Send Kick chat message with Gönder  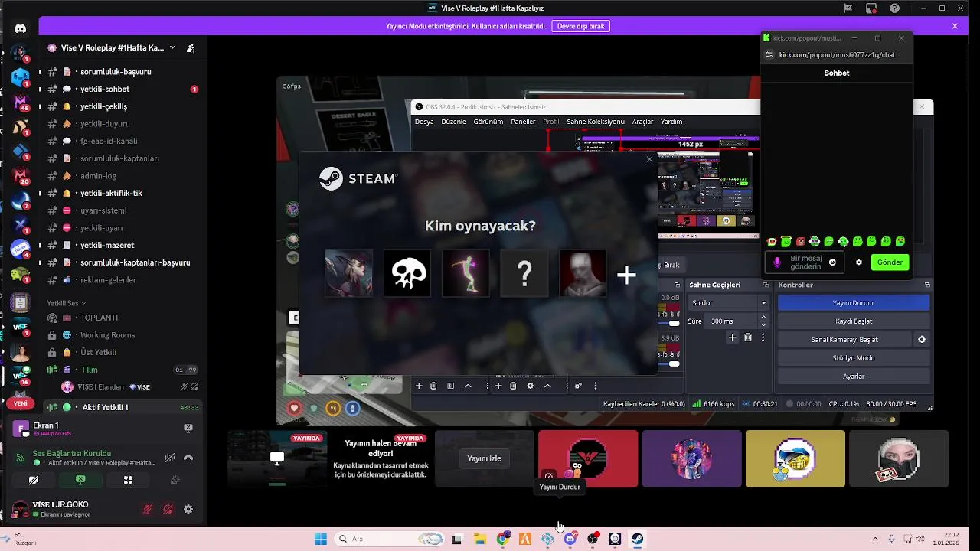pos(890,262)
